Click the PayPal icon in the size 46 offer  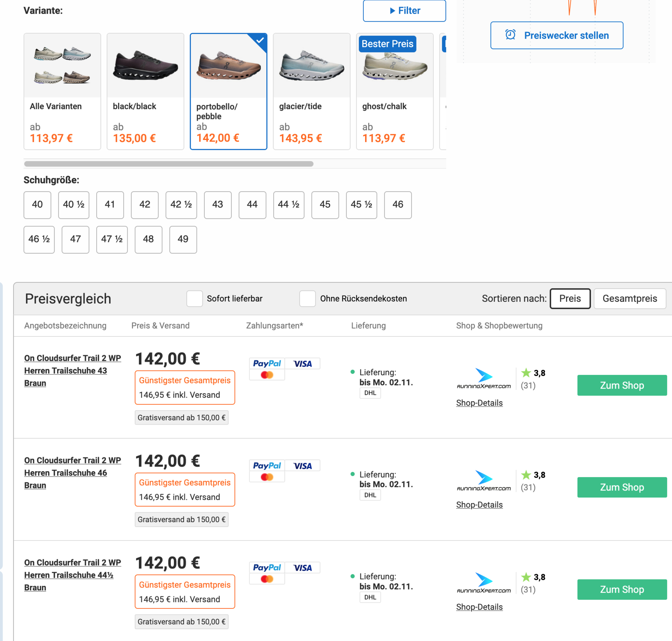tap(267, 466)
